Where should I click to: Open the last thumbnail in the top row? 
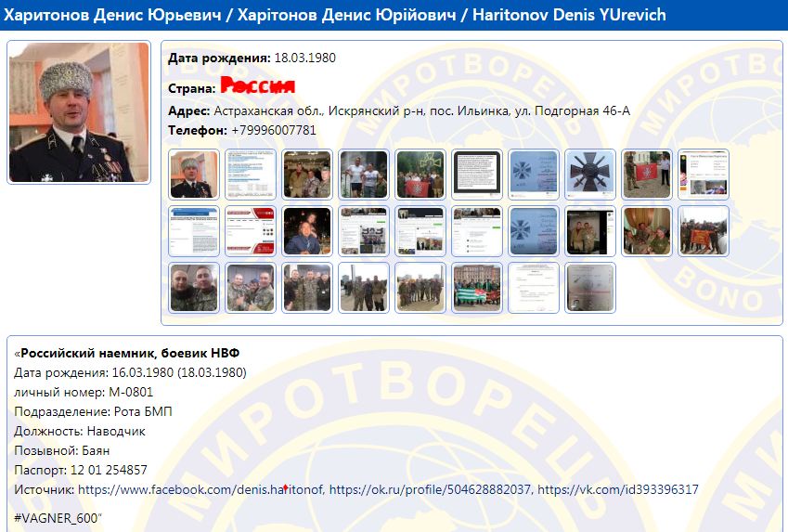tap(704, 175)
